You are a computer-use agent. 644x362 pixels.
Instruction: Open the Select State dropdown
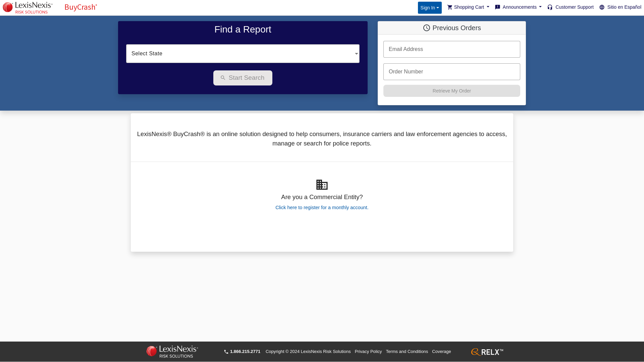243,53
